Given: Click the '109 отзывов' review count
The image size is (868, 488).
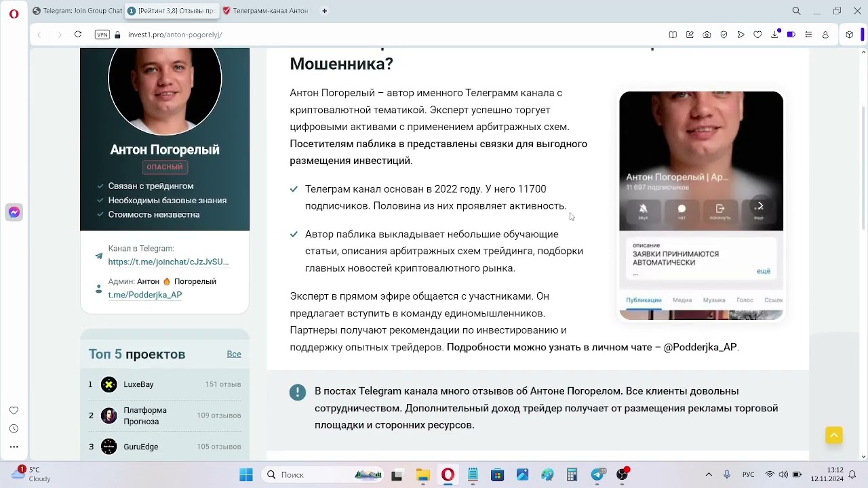Looking at the screenshot, I should (x=219, y=415).
